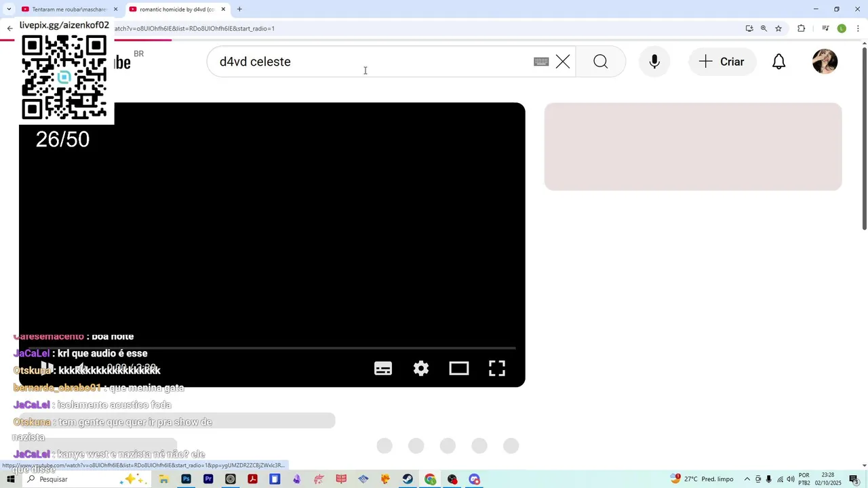Image resolution: width=868 pixels, height=488 pixels.
Task: Open the media control icon in Chrome toolbar
Action: click(825, 28)
